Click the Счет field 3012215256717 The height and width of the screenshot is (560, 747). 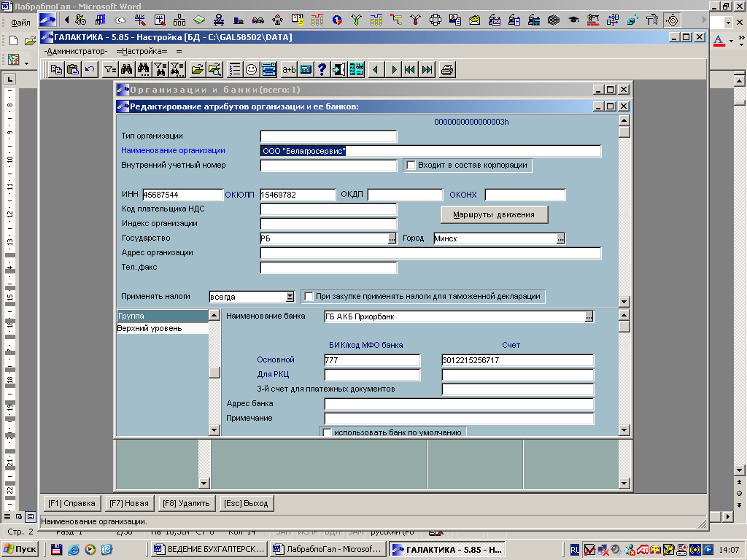[x=518, y=360]
